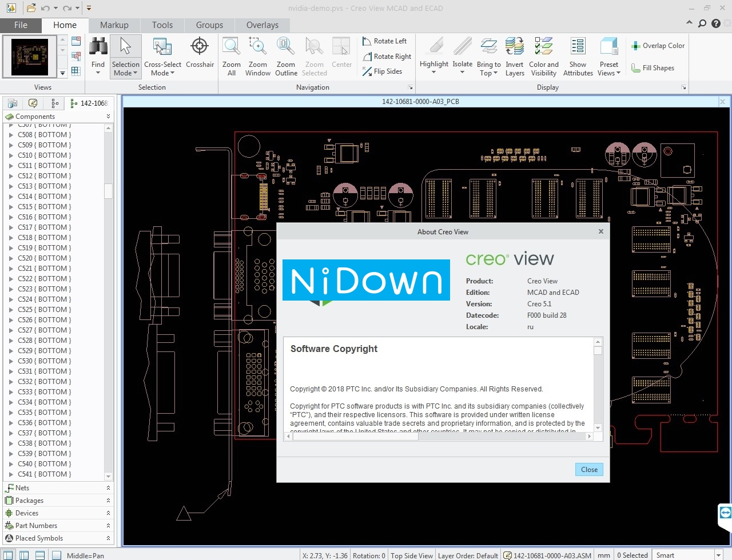Click the copyright text horizontal scrollbar right arrow

(x=589, y=436)
